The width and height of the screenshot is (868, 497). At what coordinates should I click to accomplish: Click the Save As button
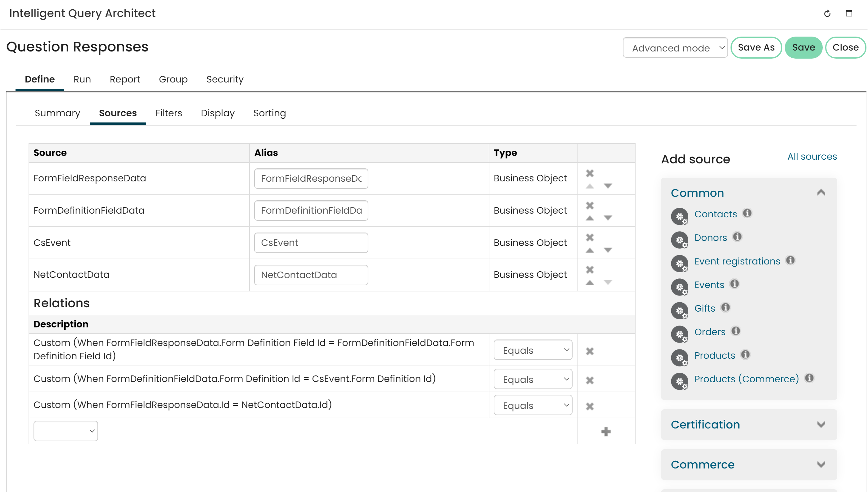pos(756,47)
